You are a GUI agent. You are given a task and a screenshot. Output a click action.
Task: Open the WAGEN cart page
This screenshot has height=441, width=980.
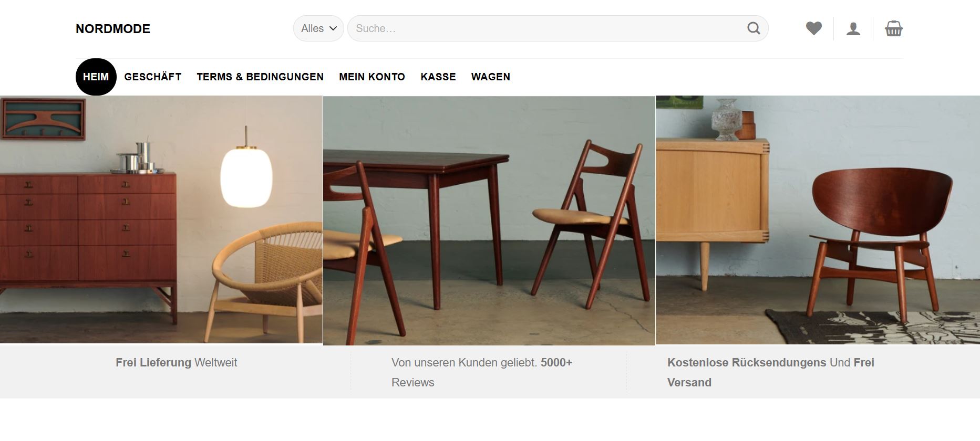(491, 77)
